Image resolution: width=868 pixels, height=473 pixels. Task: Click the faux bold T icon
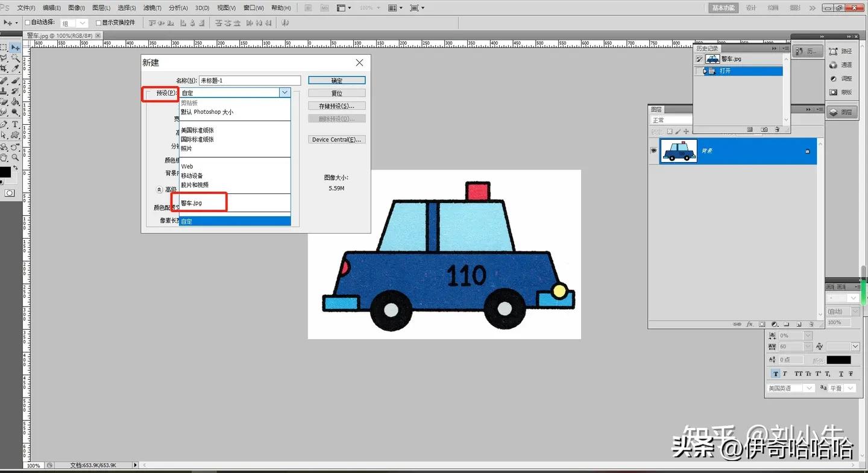click(775, 374)
